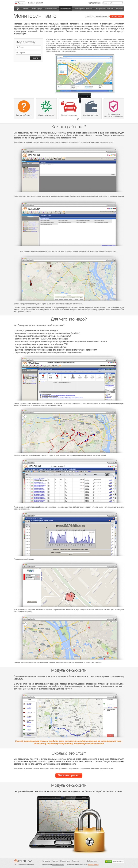Open the Перфорированный крепеж menu item
This screenshot has width=138, height=868.
click(x=83, y=9)
